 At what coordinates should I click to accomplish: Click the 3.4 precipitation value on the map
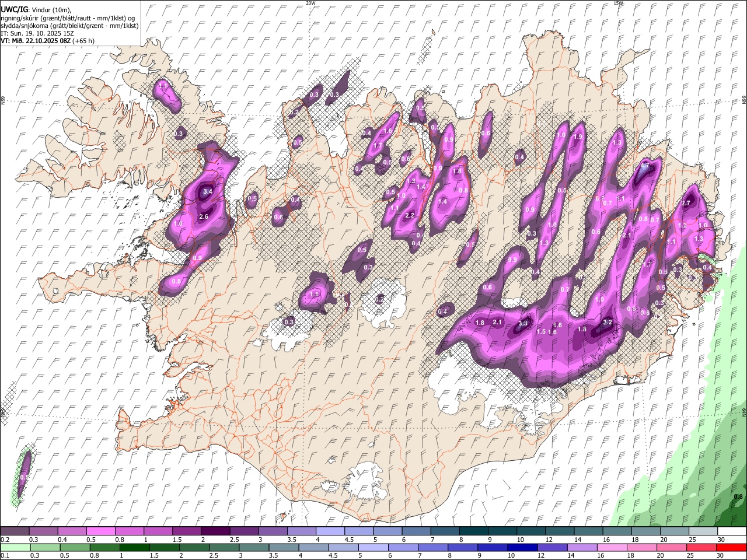pyautogui.click(x=207, y=191)
